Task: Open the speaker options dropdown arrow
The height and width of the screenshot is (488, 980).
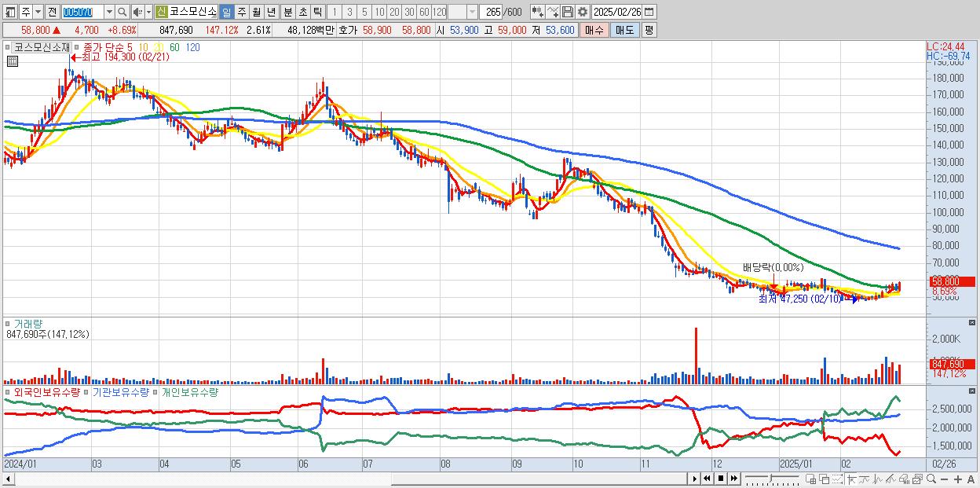Action: pyautogui.click(x=148, y=12)
